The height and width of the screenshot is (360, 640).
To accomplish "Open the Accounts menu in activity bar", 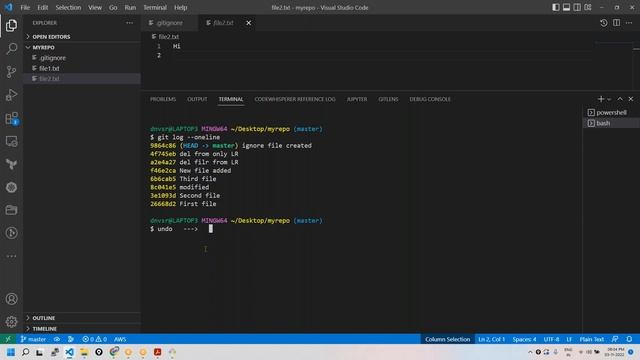I will click(x=11, y=299).
